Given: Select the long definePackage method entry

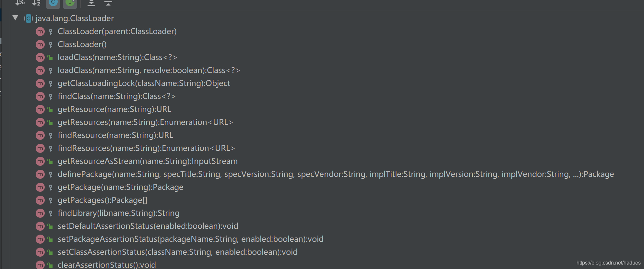Looking at the screenshot, I should [336, 174].
